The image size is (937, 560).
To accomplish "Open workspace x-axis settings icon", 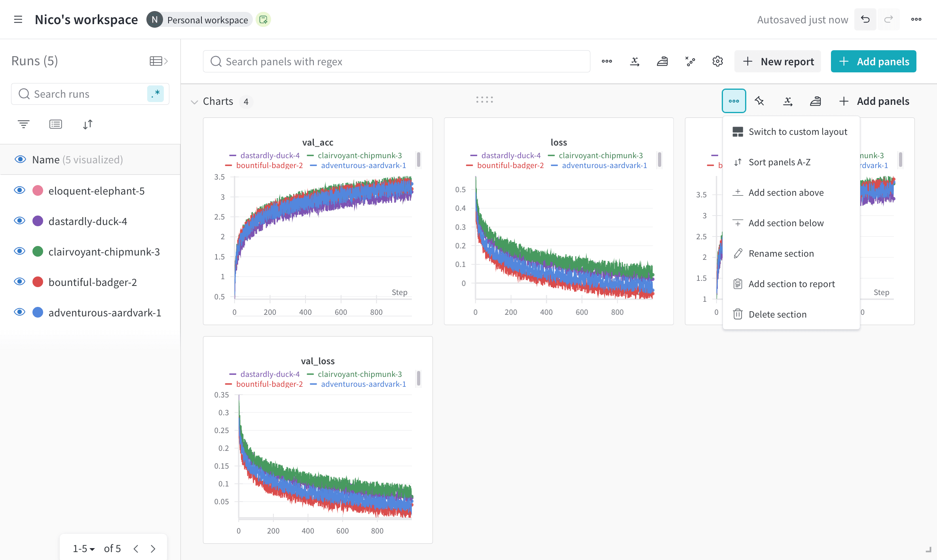I will (x=635, y=61).
